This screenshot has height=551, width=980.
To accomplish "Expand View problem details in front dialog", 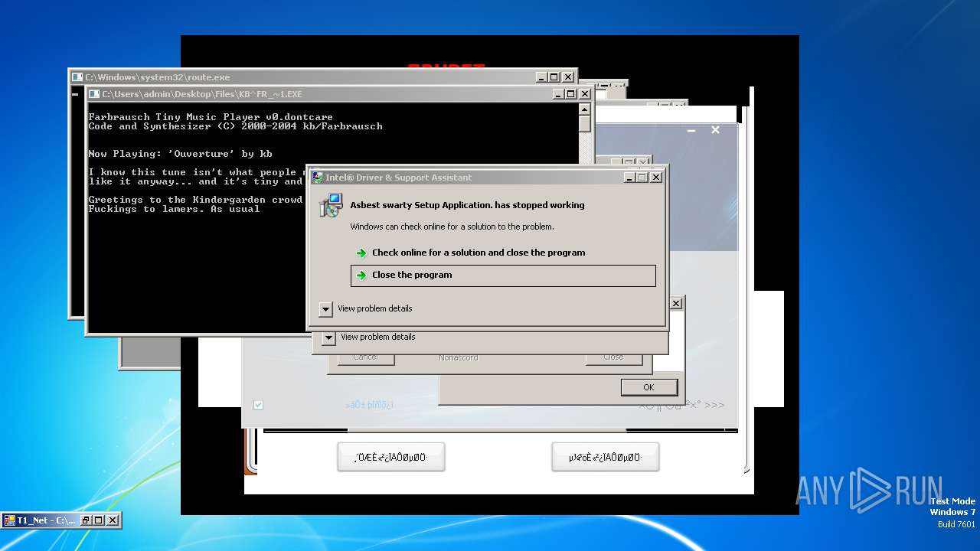I will click(x=325, y=309).
